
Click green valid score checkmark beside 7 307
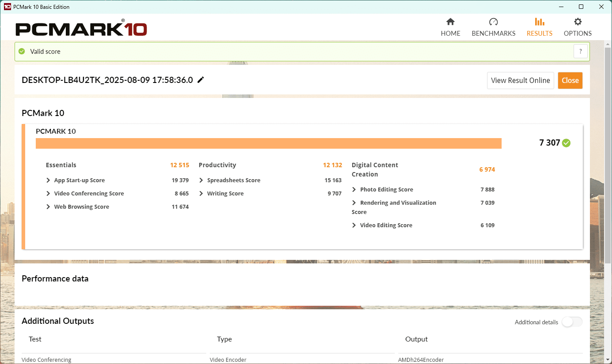pos(566,143)
